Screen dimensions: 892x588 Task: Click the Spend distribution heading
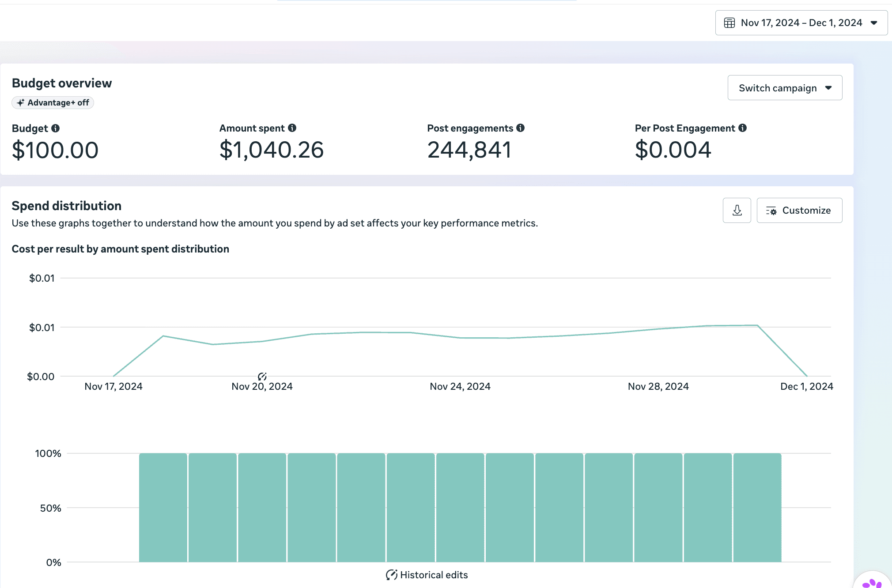67,206
